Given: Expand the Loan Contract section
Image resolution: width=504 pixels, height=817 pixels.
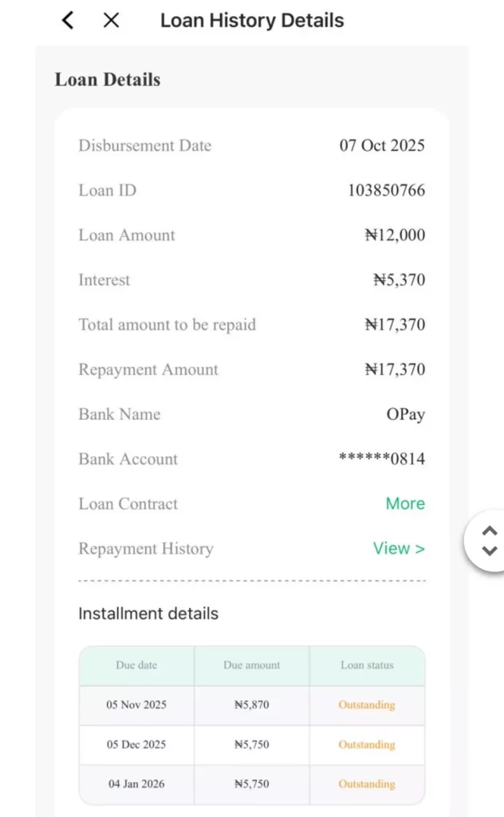Looking at the screenshot, I should click(405, 503).
